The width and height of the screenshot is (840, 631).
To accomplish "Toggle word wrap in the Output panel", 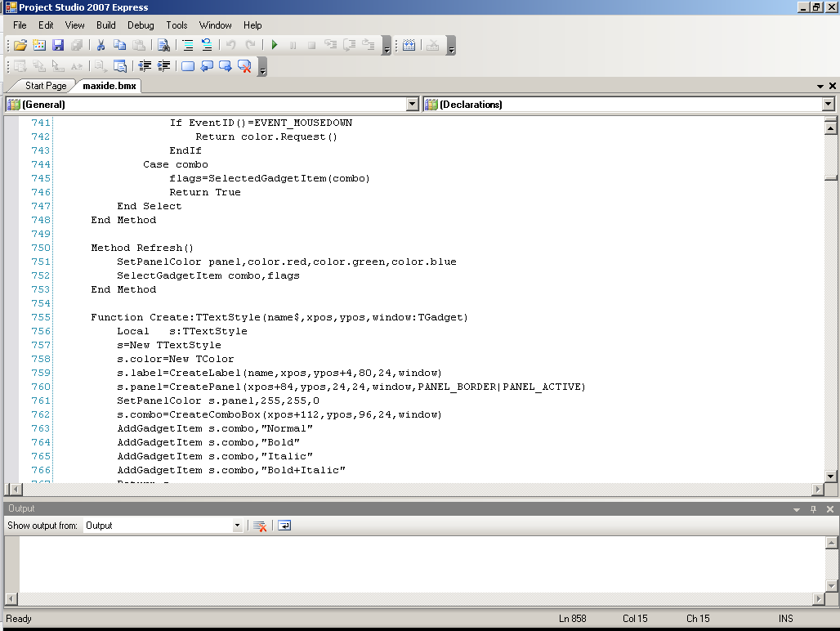I will point(284,526).
